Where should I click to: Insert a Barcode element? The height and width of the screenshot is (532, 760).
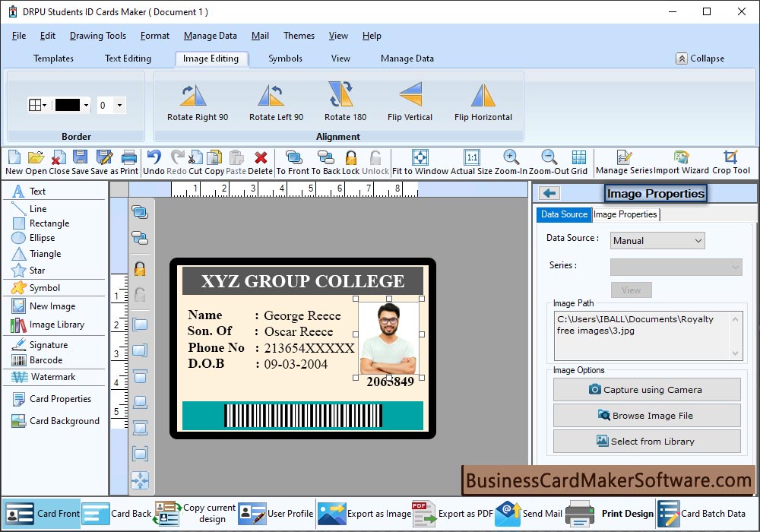[x=37, y=360]
